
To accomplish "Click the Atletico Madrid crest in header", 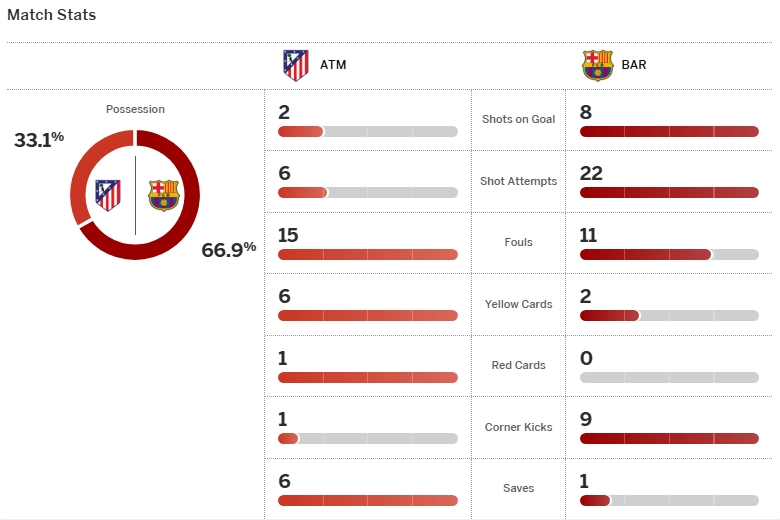I will tap(296, 65).
